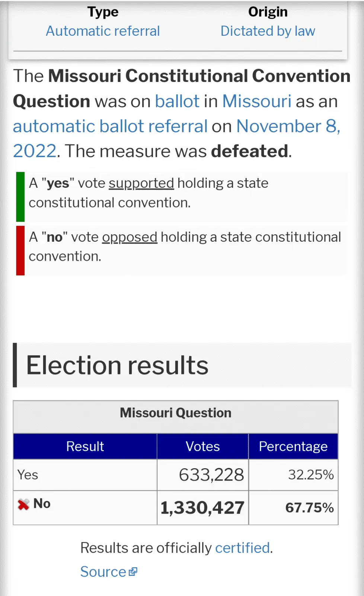Click the Missouri Question table title
Screen dimensions: 364x596
[176, 413]
